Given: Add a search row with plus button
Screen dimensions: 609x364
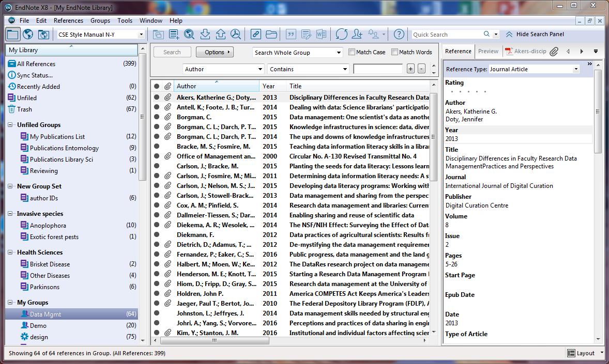Looking at the screenshot, I should coord(410,69).
